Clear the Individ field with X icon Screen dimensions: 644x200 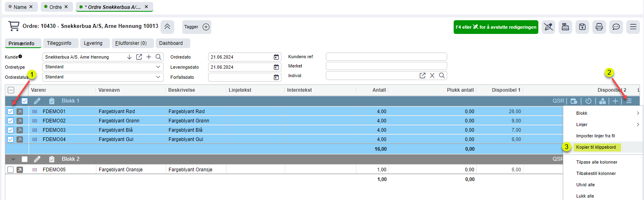tap(432, 76)
